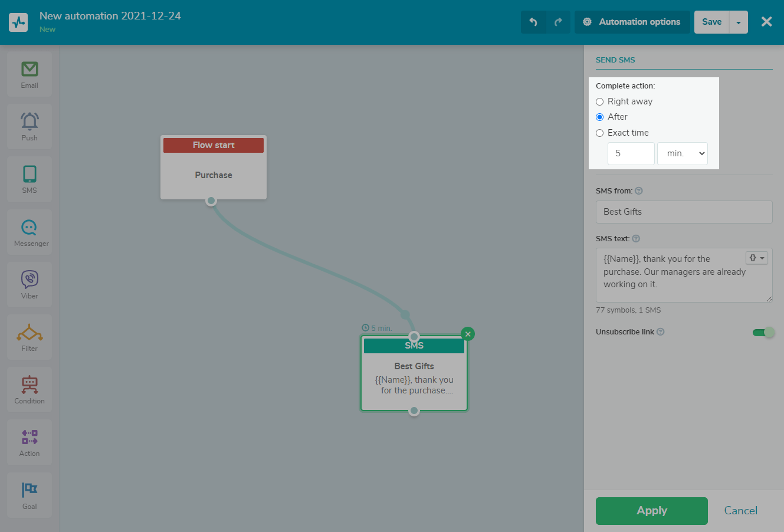784x532 pixels.
Task: Click the SMS from input field
Action: coord(684,212)
